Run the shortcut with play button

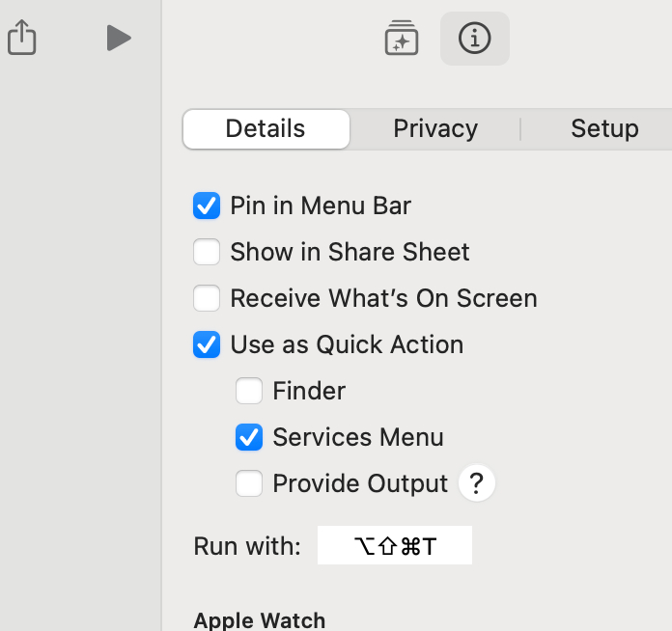click(x=118, y=39)
